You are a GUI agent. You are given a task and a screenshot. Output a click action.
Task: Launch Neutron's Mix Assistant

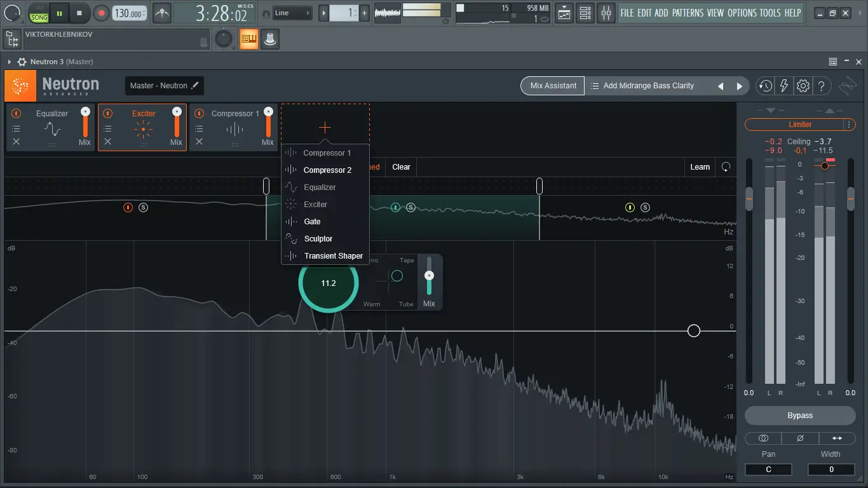[552, 85]
